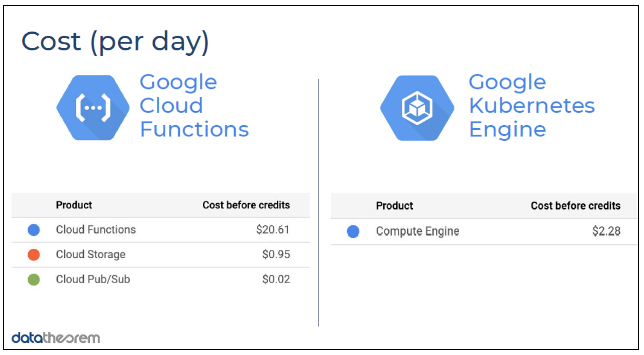Click the Cost (per day) slide title

coord(115,42)
